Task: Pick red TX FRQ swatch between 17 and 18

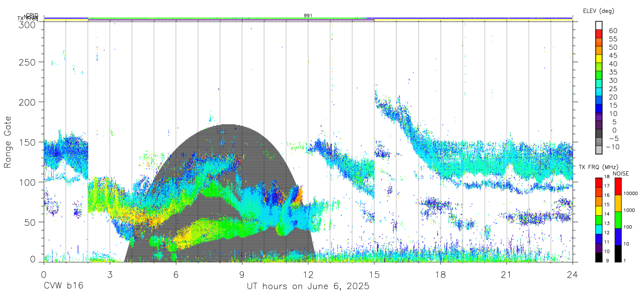Action: pyautogui.click(x=599, y=183)
